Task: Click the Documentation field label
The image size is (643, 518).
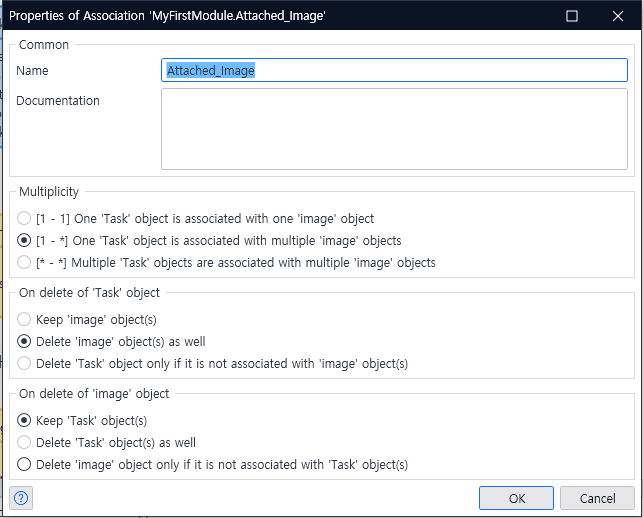Action: 58,101
